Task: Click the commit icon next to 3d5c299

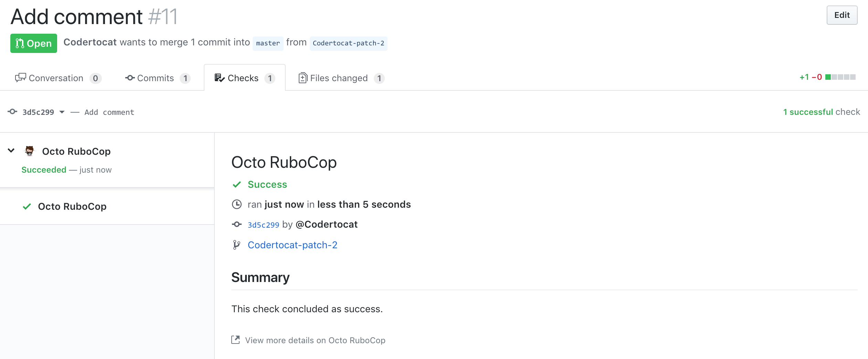Action: coord(237,224)
